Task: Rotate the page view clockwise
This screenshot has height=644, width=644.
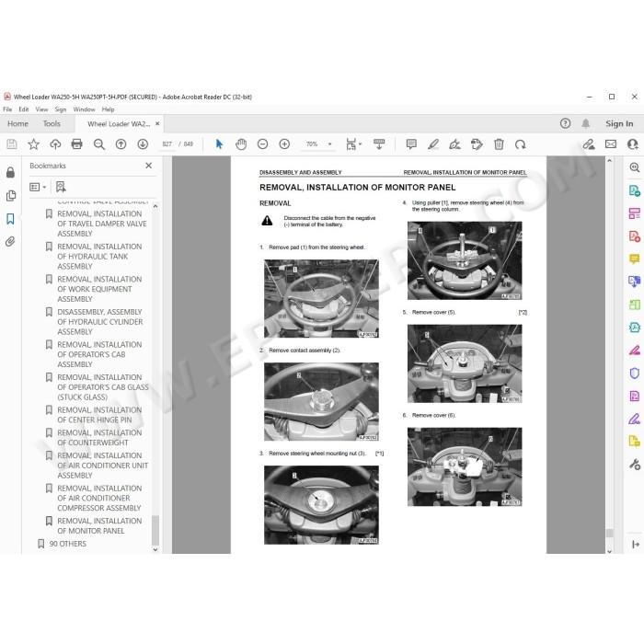Action: [521, 144]
